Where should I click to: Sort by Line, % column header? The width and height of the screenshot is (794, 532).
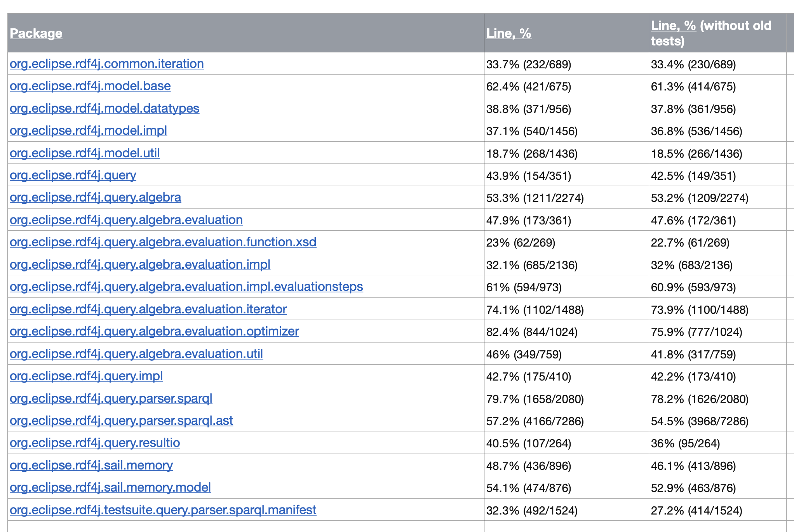(x=508, y=33)
